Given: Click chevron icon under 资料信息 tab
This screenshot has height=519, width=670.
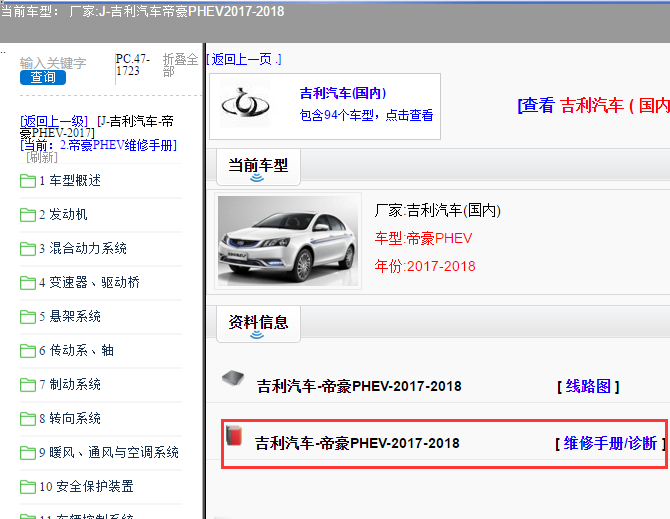Looking at the screenshot, I should [257, 334].
